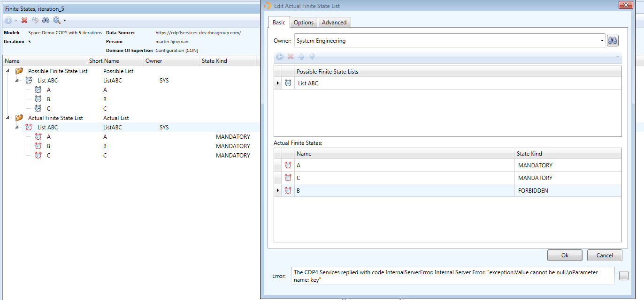Remove selected Possible Finite State List

coord(291,56)
